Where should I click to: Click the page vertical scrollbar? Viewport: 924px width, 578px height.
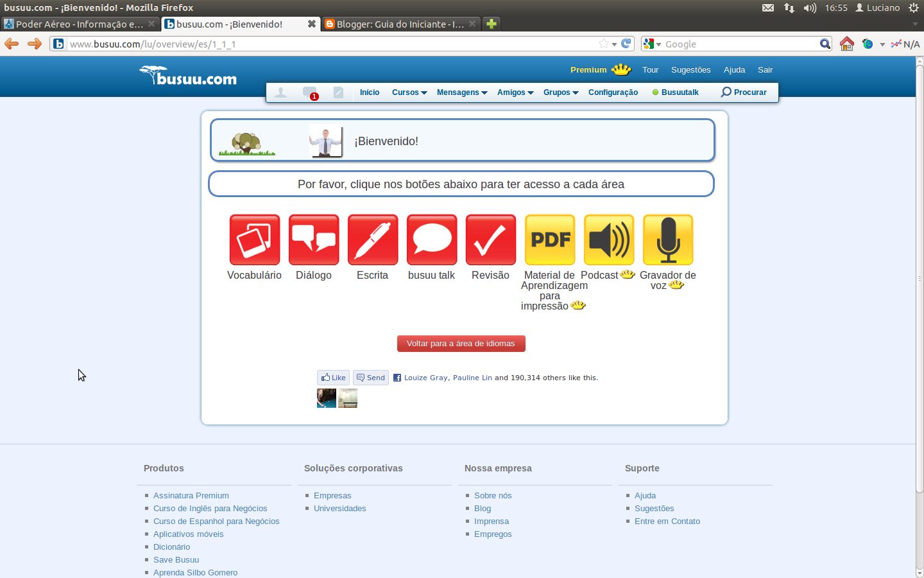pos(920,278)
